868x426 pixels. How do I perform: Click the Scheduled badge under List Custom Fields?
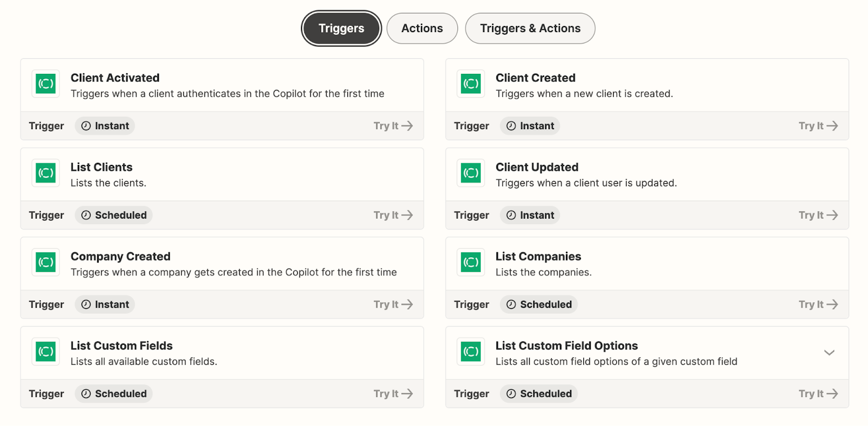(114, 394)
